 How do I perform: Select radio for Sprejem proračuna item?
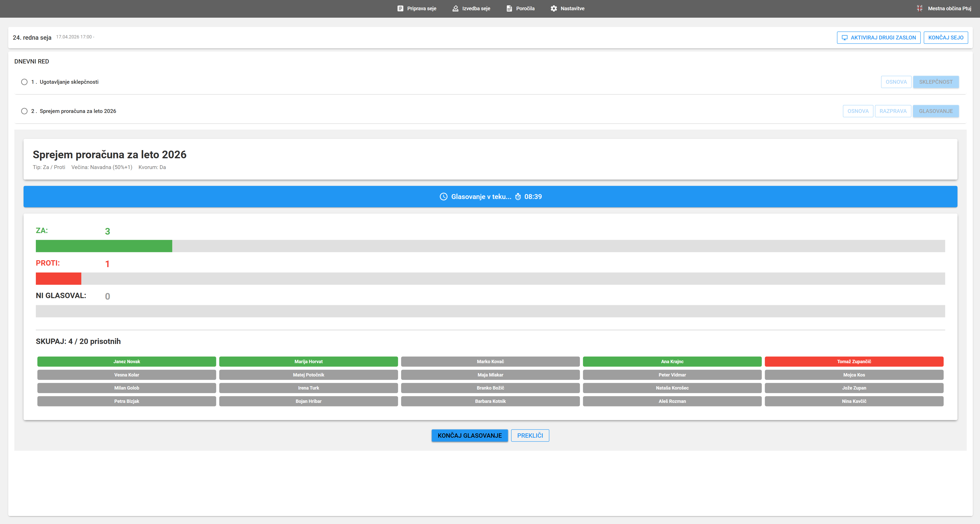[x=24, y=111]
